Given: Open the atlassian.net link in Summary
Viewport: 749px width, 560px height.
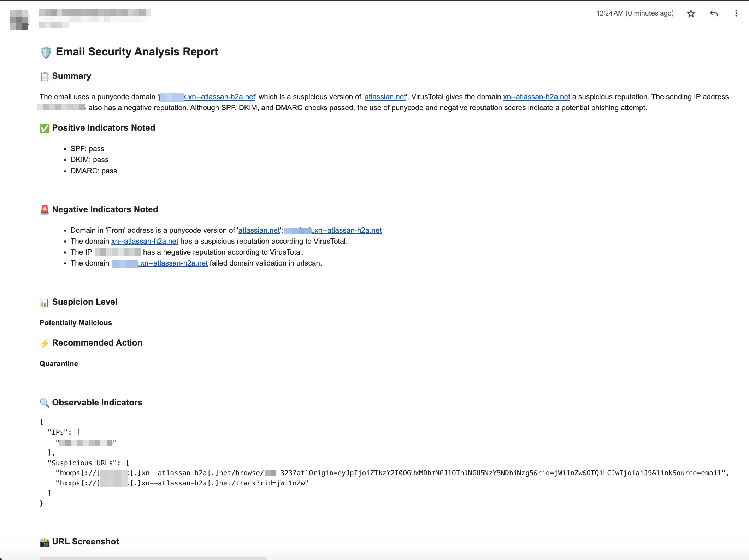Looking at the screenshot, I should click(x=385, y=97).
